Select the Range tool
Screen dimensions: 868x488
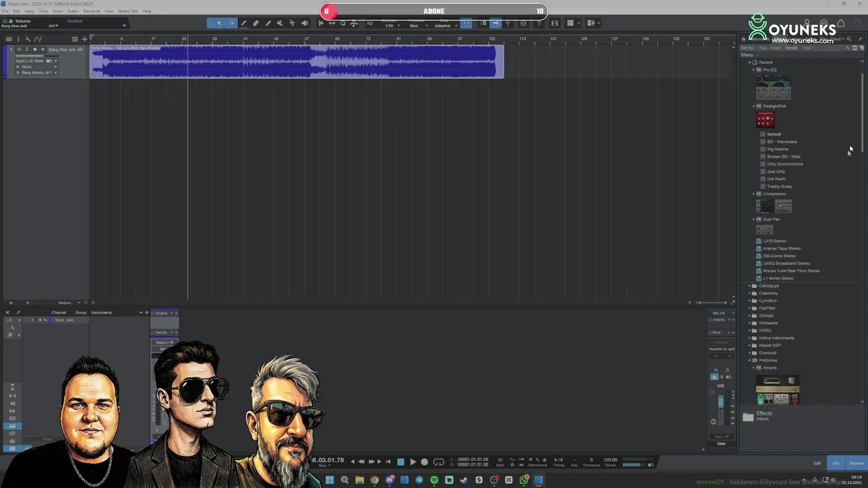[232, 23]
